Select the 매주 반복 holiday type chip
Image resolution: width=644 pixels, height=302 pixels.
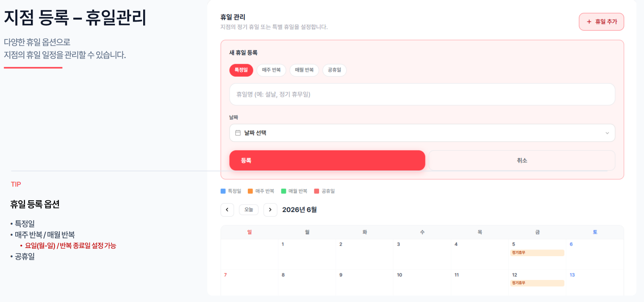(x=271, y=70)
